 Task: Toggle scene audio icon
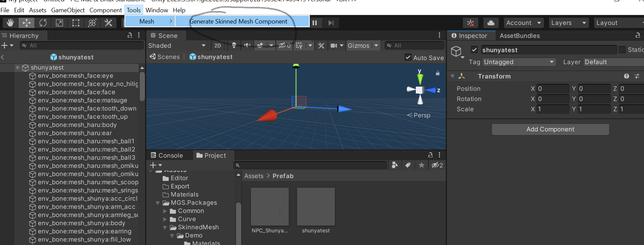click(x=247, y=45)
